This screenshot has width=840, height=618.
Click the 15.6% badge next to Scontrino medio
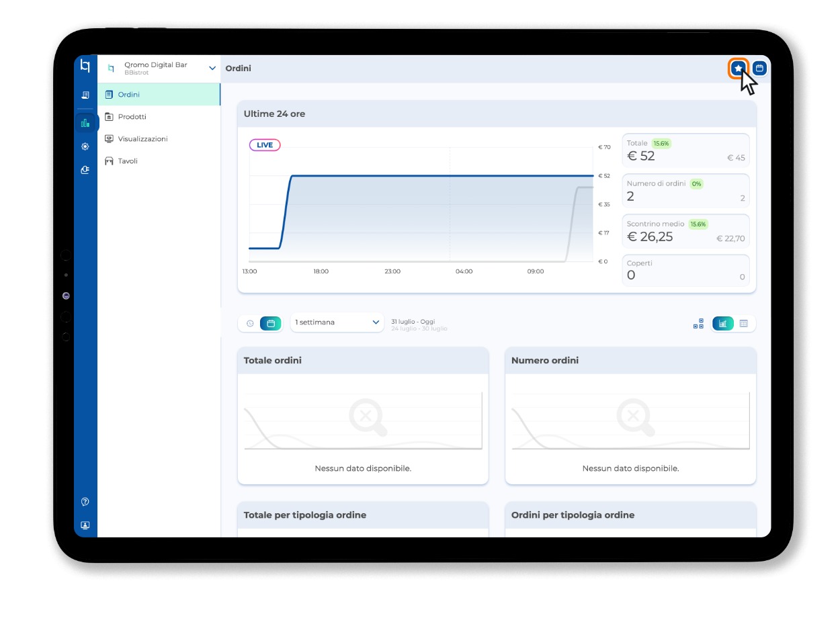coord(699,224)
